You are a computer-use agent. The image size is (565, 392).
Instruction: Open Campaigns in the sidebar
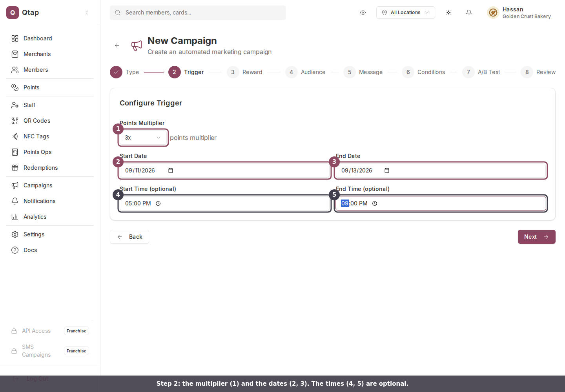tap(50, 185)
